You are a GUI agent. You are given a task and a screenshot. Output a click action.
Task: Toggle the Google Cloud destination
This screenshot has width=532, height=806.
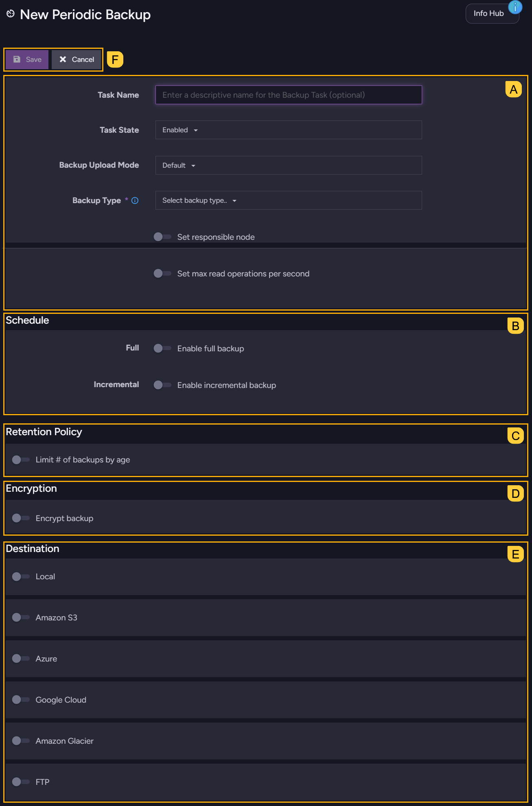tap(20, 700)
